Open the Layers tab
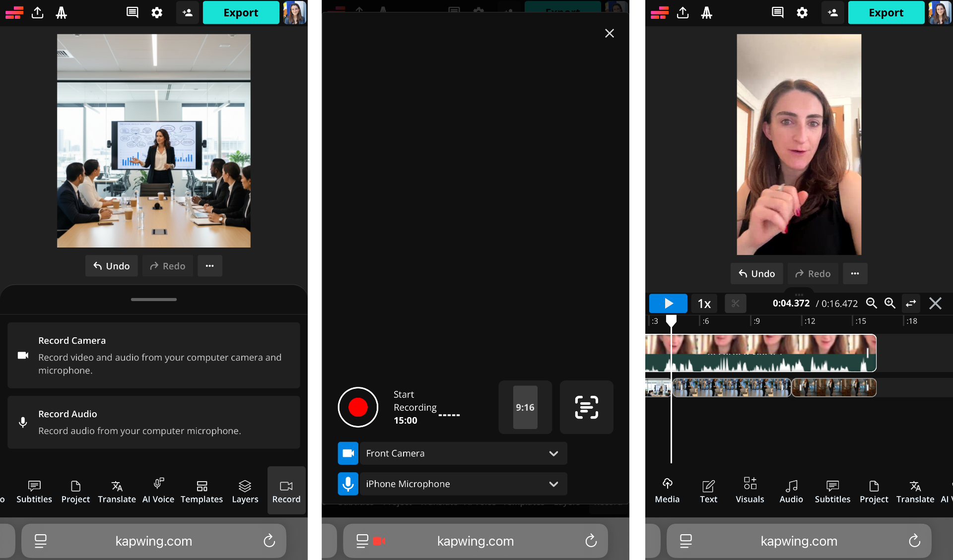The width and height of the screenshot is (953, 560). [x=245, y=491]
